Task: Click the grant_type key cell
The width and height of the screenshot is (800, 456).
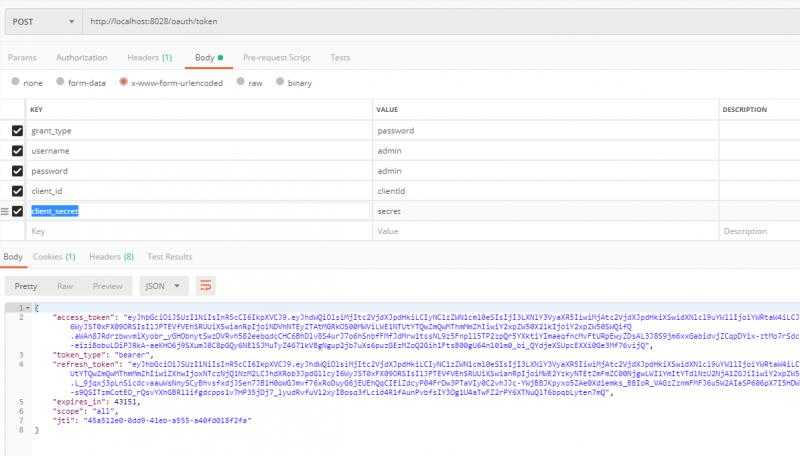Action: pyautogui.click(x=199, y=131)
